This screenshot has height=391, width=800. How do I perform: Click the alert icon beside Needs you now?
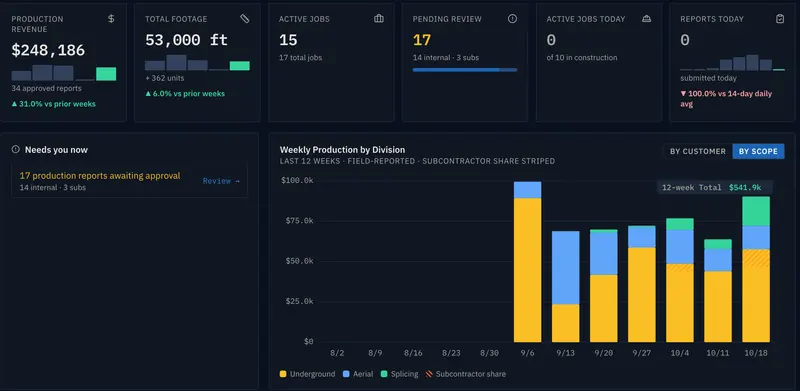[15, 150]
